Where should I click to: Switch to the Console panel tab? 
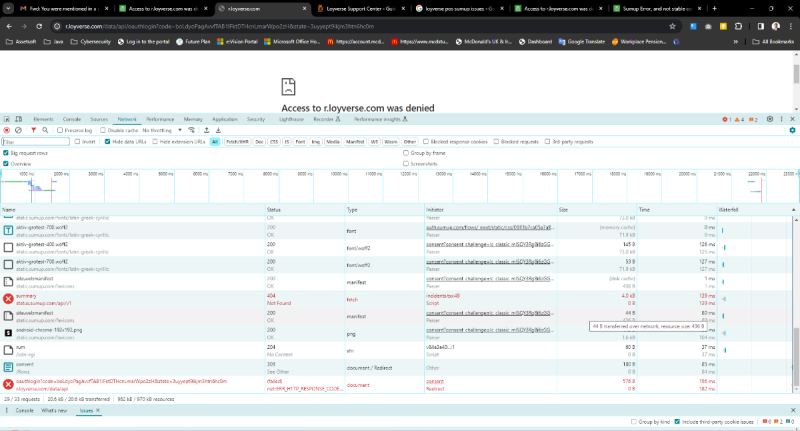coord(72,119)
